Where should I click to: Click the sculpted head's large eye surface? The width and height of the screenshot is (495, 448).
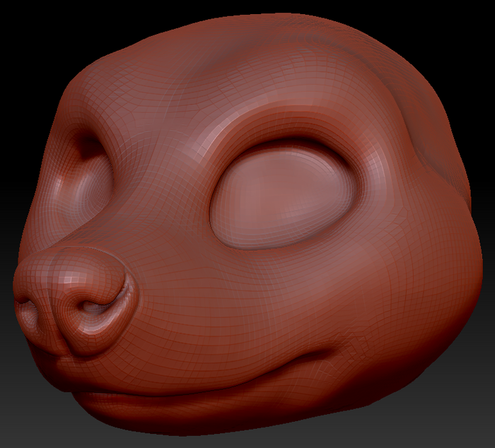pyautogui.click(x=282, y=197)
